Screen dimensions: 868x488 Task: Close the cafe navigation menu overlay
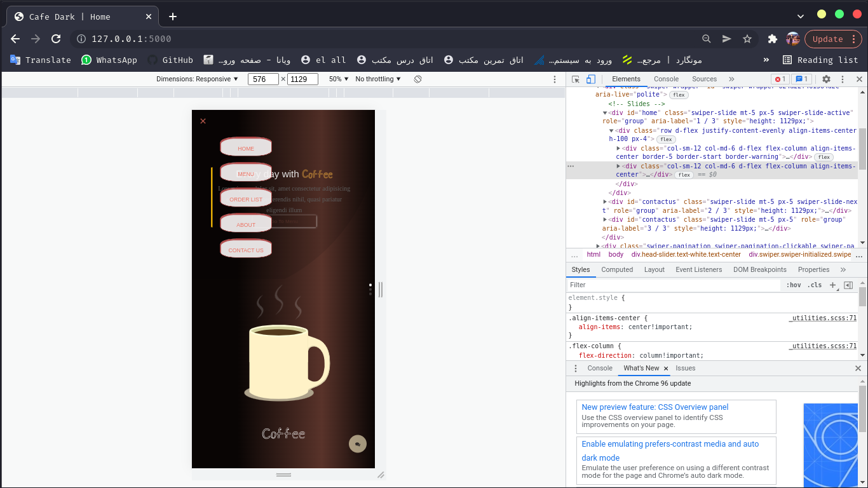click(x=203, y=121)
